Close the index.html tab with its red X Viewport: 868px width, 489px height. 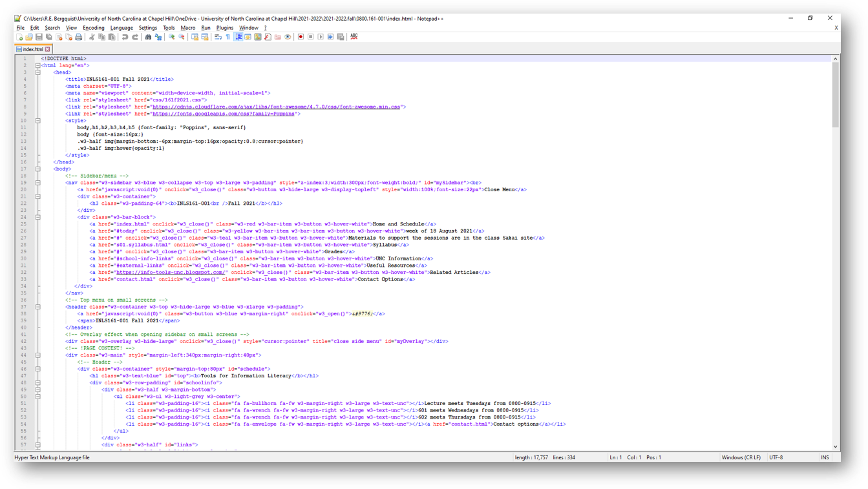tap(48, 49)
